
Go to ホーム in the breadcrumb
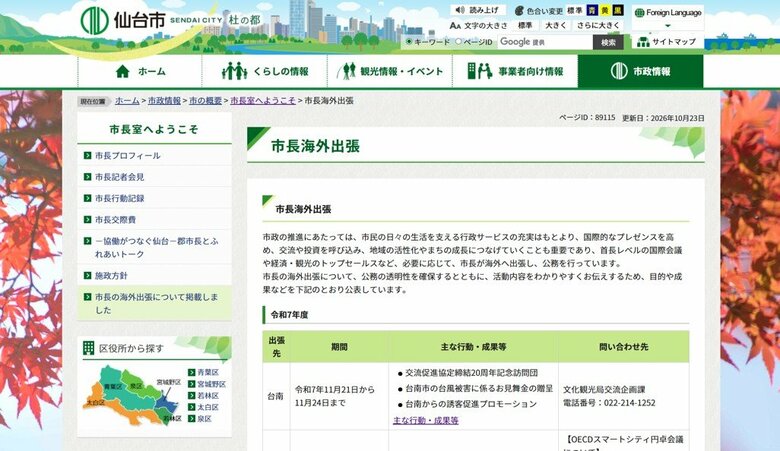click(x=127, y=100)
